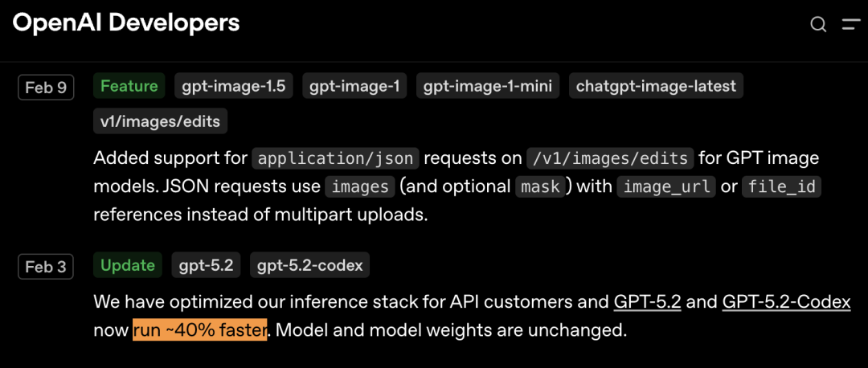
Task: Select the Feb 3 date badge
Action: (46, 267)
